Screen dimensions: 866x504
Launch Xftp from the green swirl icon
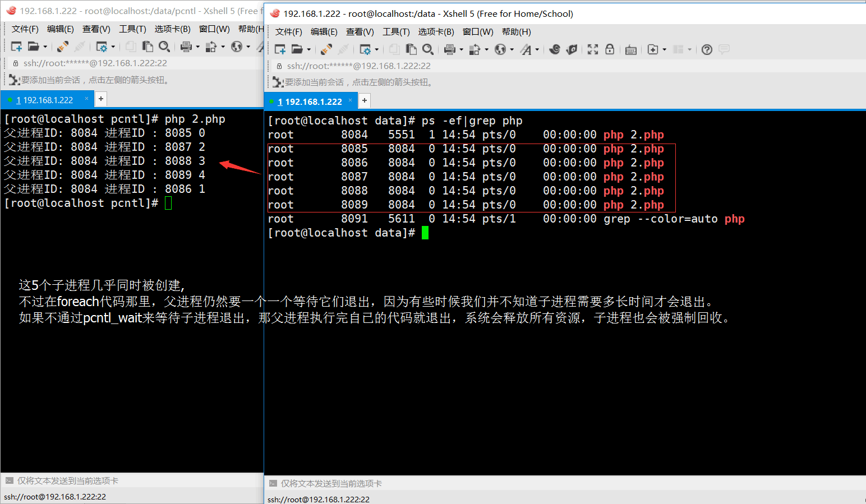572,50
